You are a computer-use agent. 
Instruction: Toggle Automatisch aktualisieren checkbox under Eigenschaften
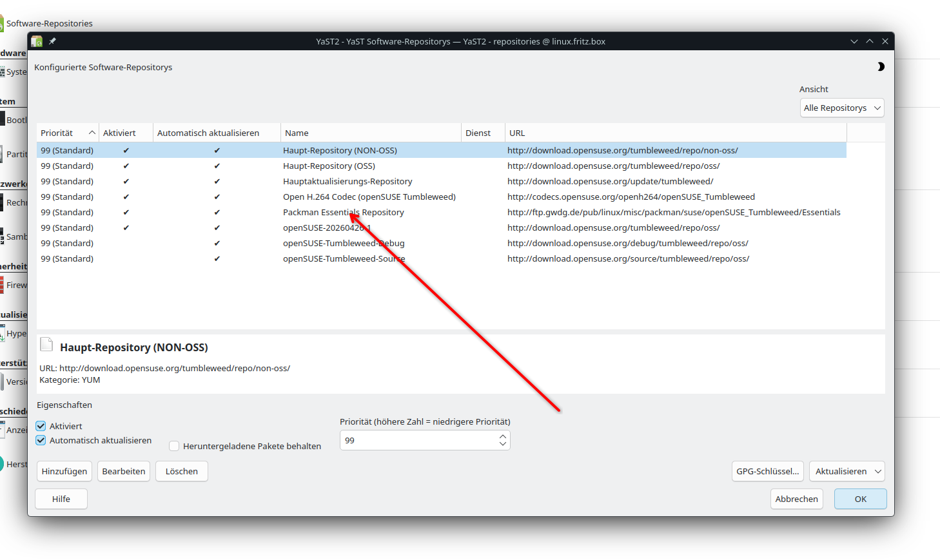coord(41,440)
